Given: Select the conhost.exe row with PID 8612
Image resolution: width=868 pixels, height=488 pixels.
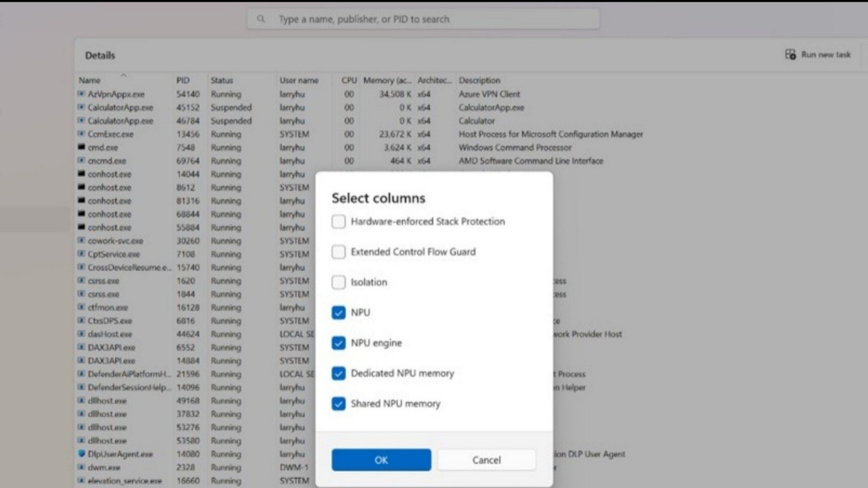Looking at the screenshot, I should click(195, 187).
